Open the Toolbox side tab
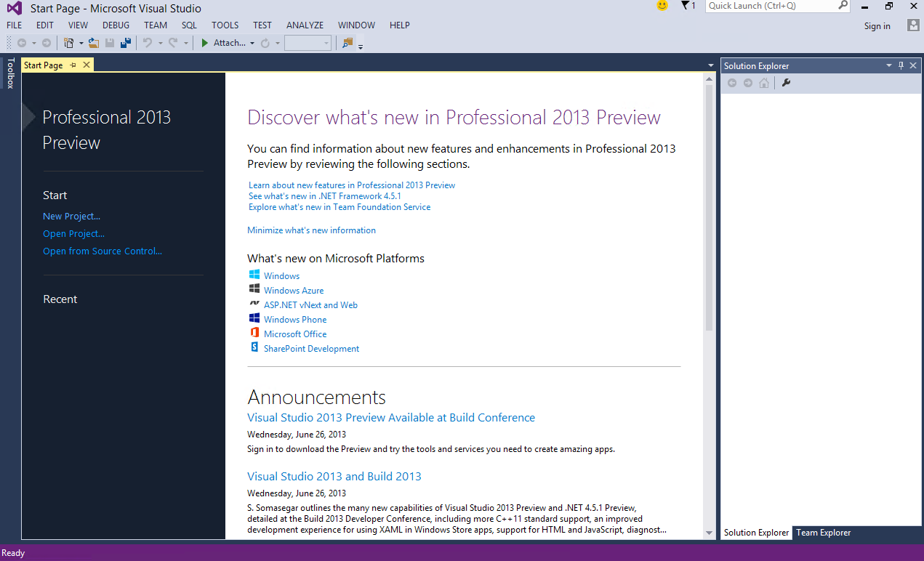 (10, 73)
